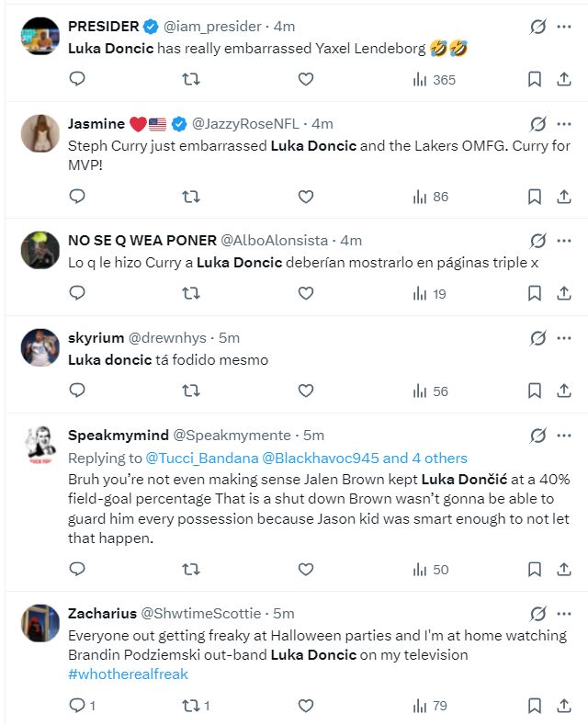The width and height of the screenshot is (588, 725).
Task: Open Grok icon on Zacharius's tweet
Action: (538, 614)
